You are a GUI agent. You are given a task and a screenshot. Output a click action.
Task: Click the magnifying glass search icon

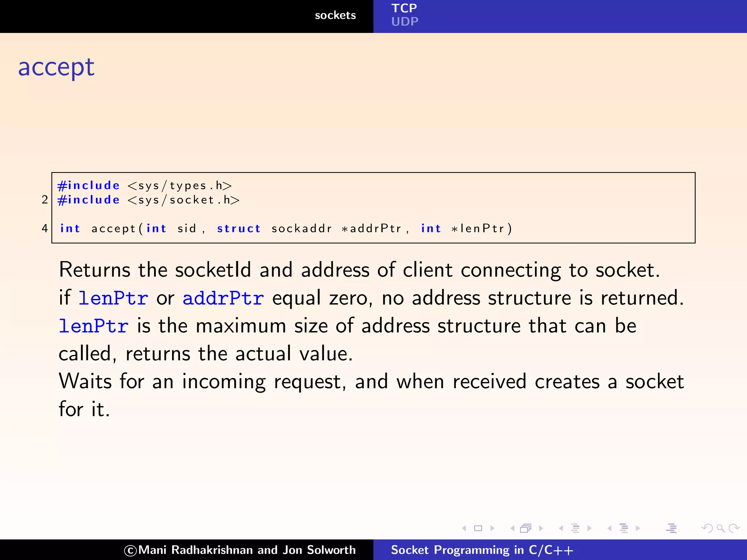click(x=721, y=528)
